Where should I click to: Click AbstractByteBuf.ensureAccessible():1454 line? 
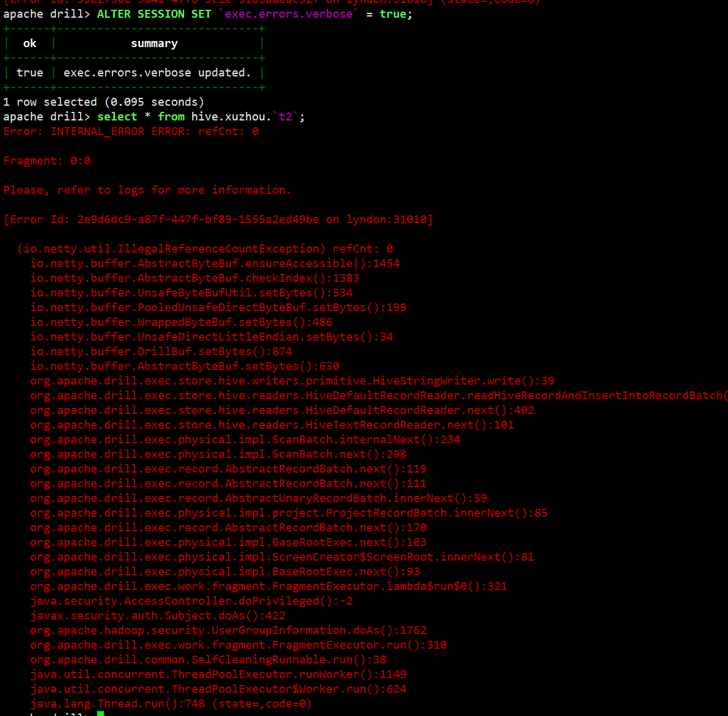215,264
